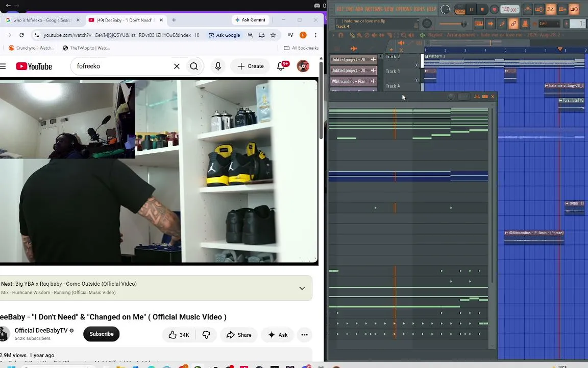Toggle the 3.2 countdown before recording
588x368 pixels.
[x=551, y=9]
